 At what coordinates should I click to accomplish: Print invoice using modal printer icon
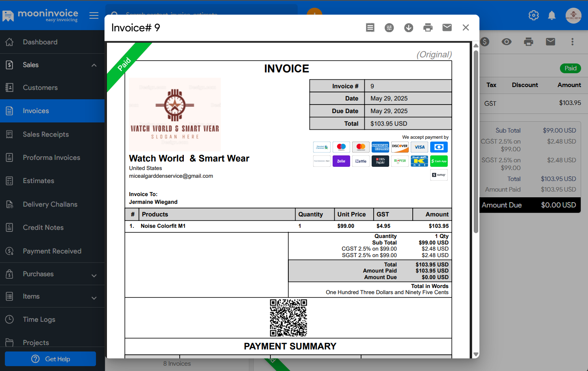pyautogui.click(x=428, y=28)
